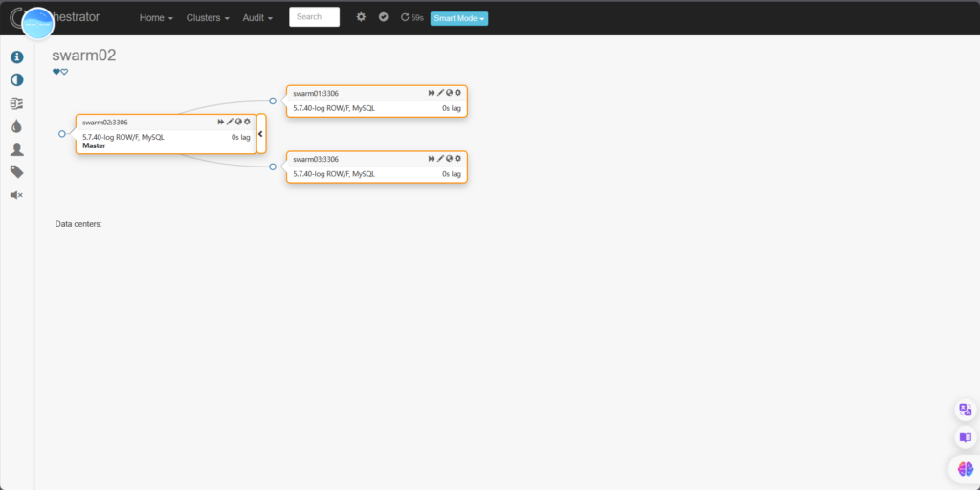The height and width of the screenshot is (490, 980).
Task: Click 0s lag on swarm03:3306 node
Action: click(452, 174)
